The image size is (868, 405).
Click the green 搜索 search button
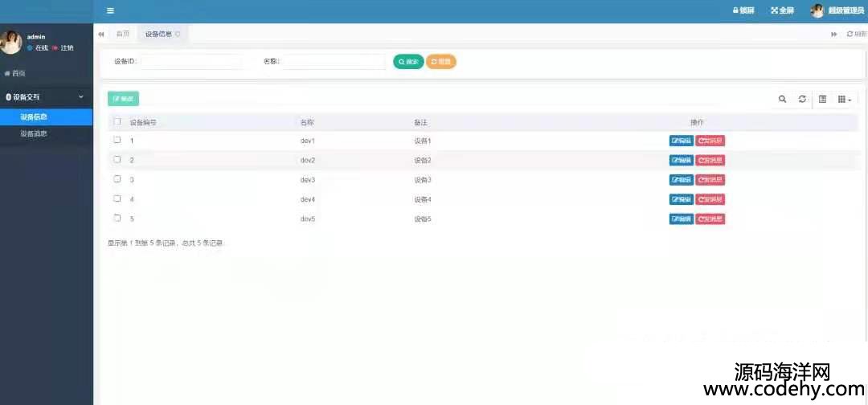click(408, 62)
